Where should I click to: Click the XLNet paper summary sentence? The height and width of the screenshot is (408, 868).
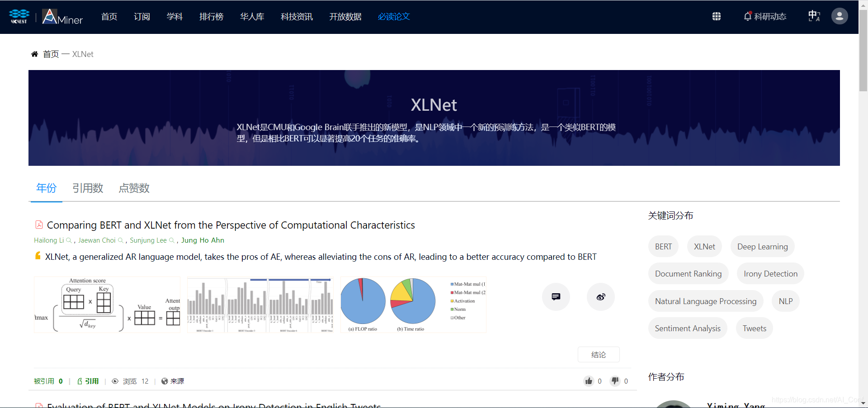321,257
